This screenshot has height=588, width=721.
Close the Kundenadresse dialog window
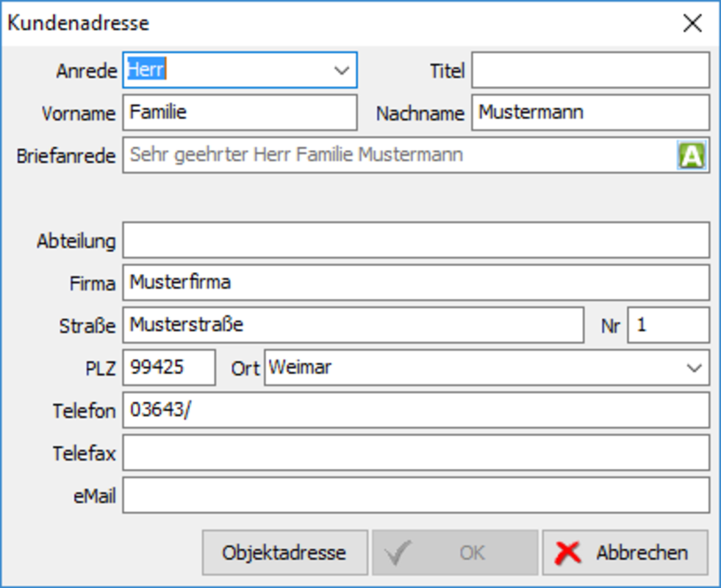tap(692, 24)
